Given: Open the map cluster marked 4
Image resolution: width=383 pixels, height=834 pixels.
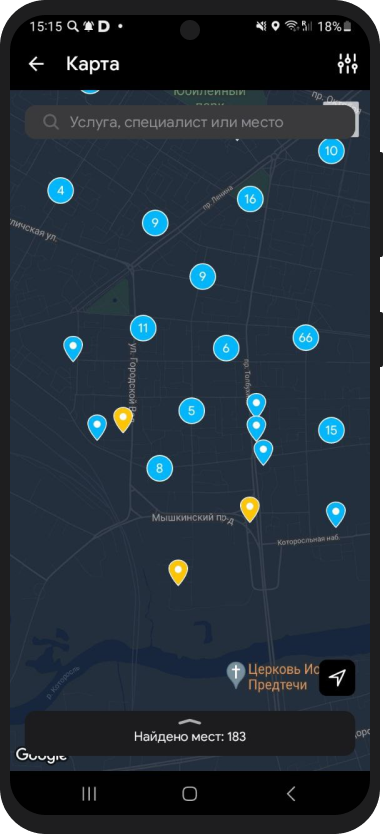Looking at the screenshot, I should coord(61,190).
